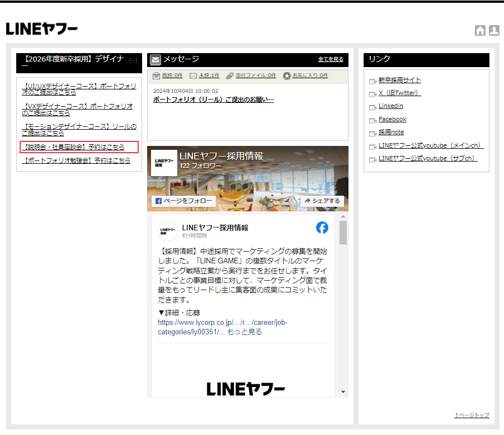Open 全てを見る in message panel

coord(331,59)
